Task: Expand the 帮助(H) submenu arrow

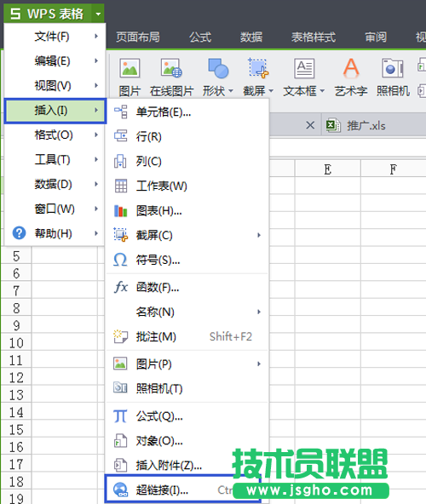Action: click(96, 233)
